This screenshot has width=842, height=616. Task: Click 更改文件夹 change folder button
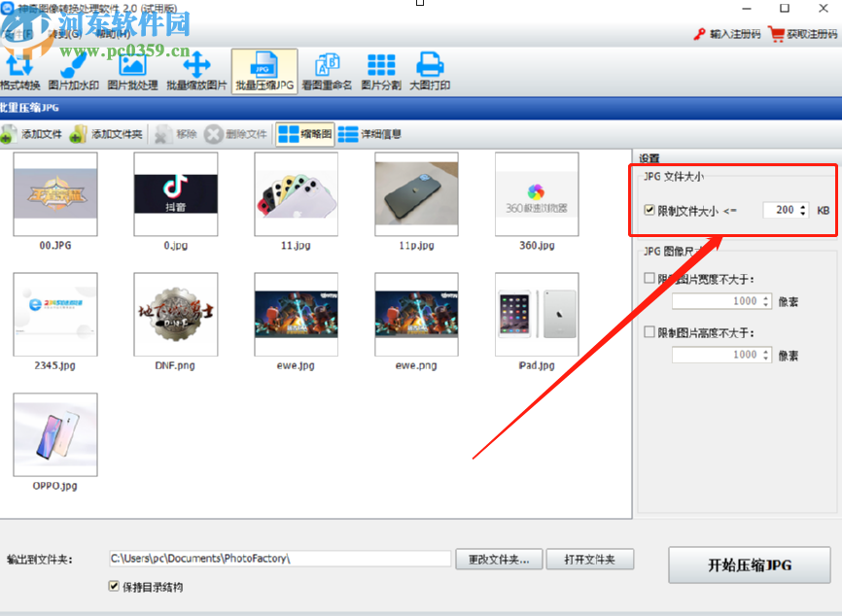tap(499, 559)
